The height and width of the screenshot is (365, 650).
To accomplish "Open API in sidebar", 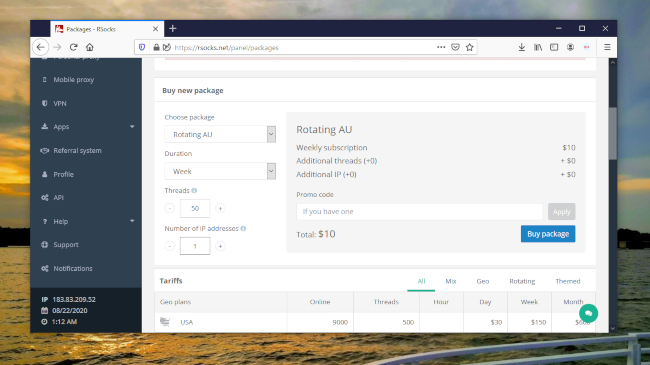I will click(x=58, y=198).
